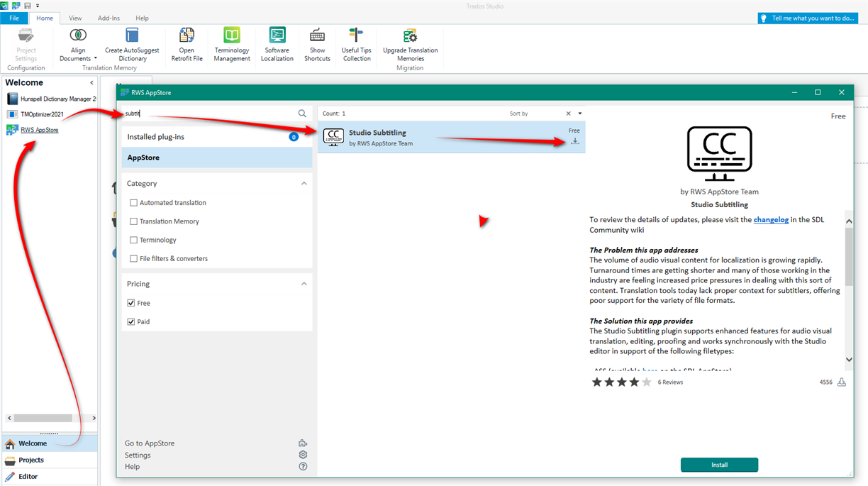The width and height of the screenshot is (868, 486).
Task: Open the quick access toolbar customize arrow
Action: [38, 6]
